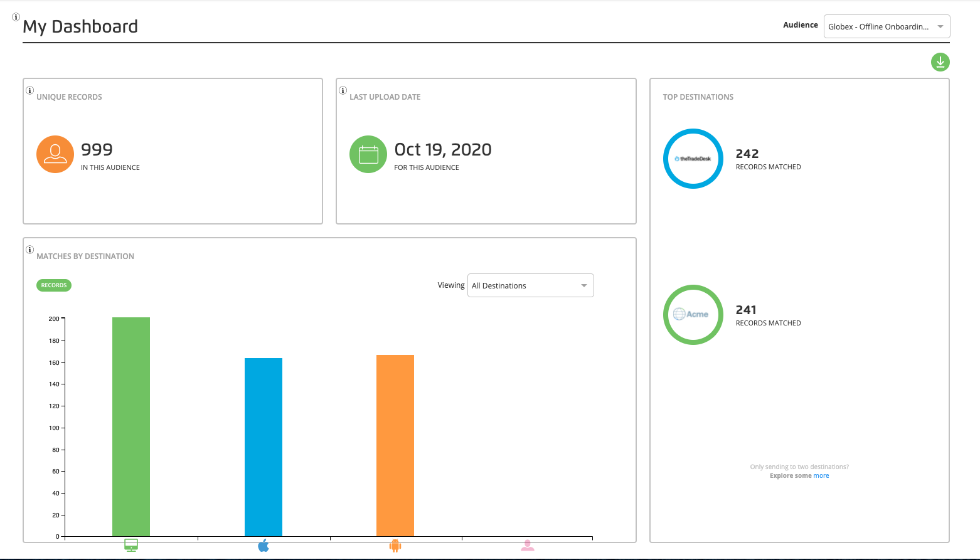Click the info icon for Last Upload Date
The image size is (980, 560).
(x=343, y=90)
